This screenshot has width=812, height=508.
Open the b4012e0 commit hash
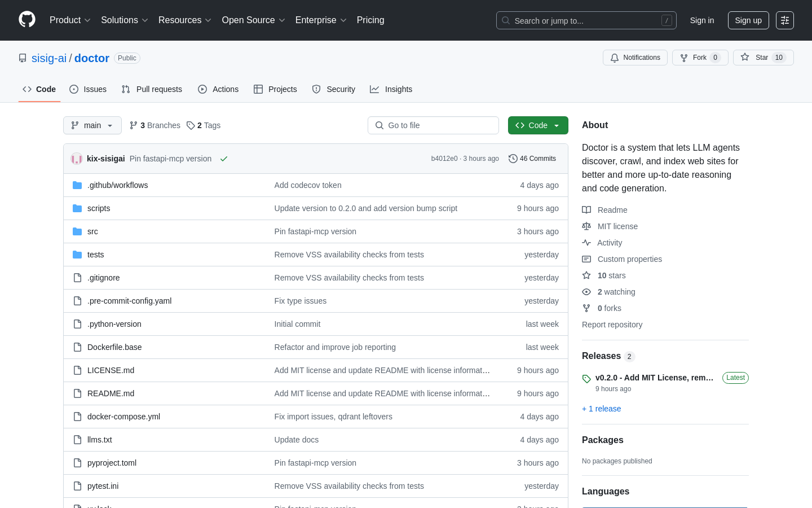444,159
